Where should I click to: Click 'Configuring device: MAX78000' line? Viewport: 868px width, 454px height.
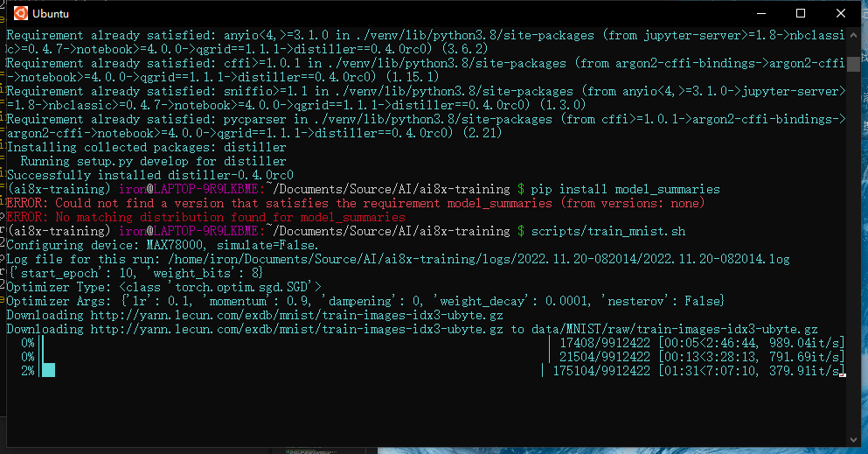tap(163, 245)
